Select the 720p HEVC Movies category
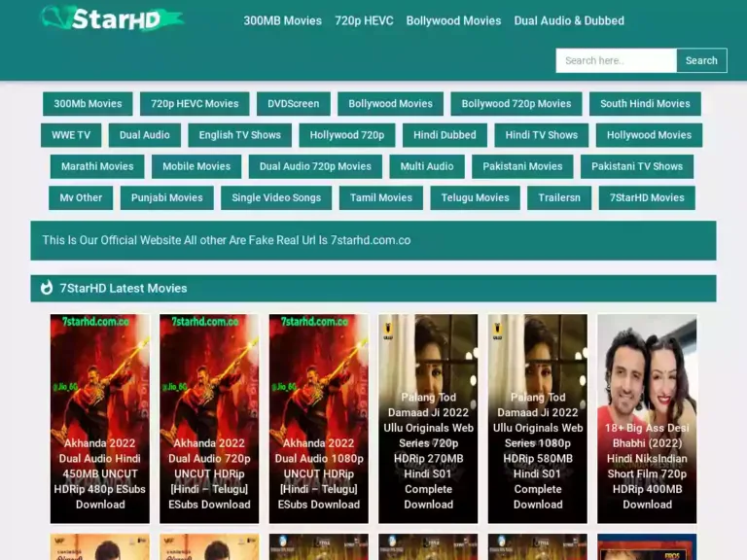The image size is (747, 560). coord(195,104)
